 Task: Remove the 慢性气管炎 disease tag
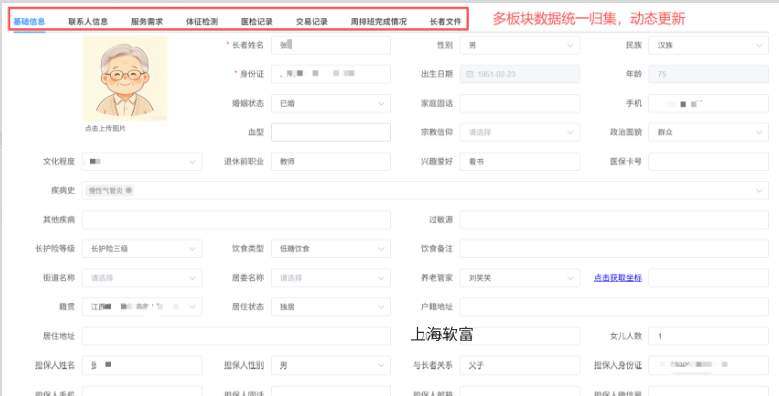(129, 190)
